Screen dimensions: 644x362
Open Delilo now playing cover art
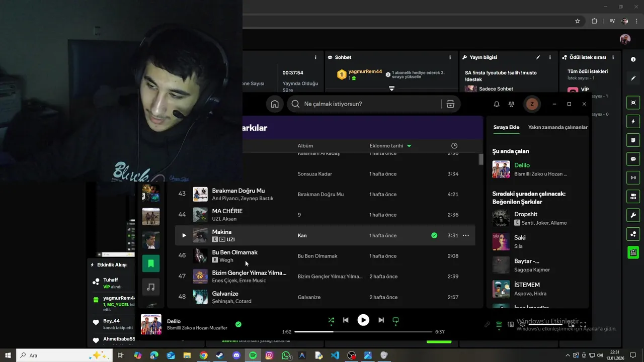tap(151, 324)
